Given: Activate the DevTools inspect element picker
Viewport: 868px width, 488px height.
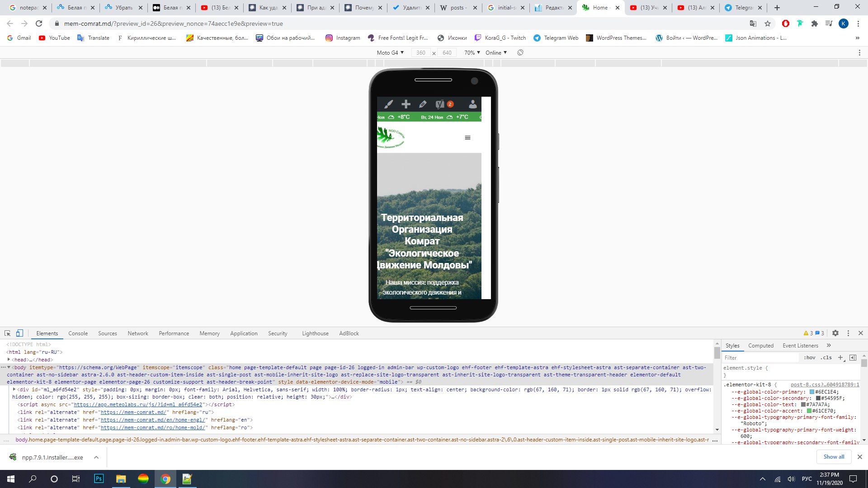Looking at the screenshot, I should 7,333.
